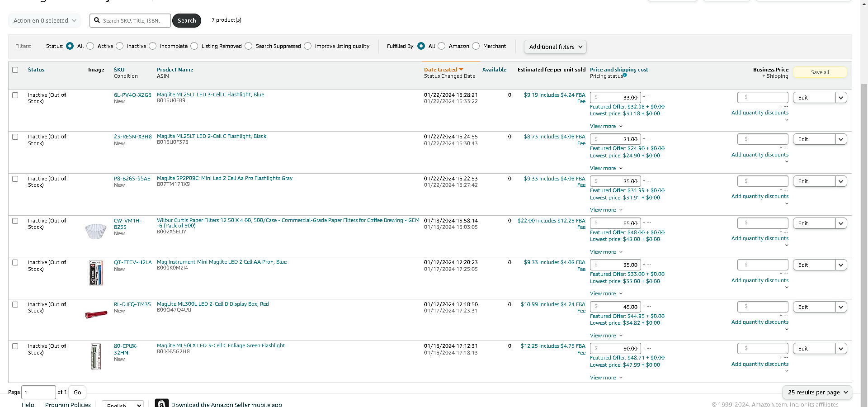
Task: Select all listings with header checkbox
Action: coord(15,70)
